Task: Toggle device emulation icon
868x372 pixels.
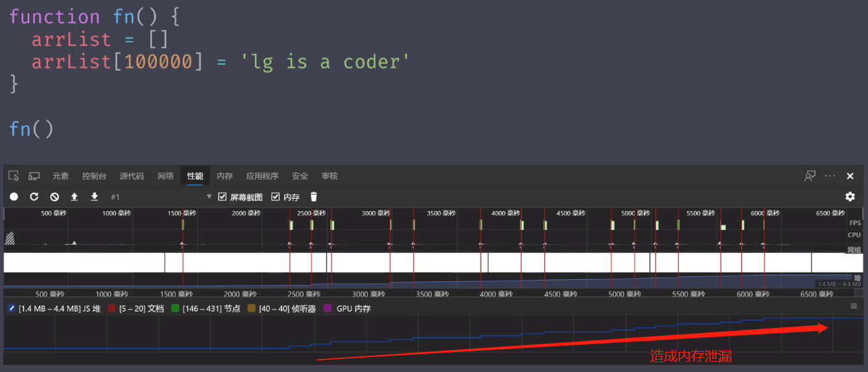Action: pyautogui.click(x=34, y=176)
